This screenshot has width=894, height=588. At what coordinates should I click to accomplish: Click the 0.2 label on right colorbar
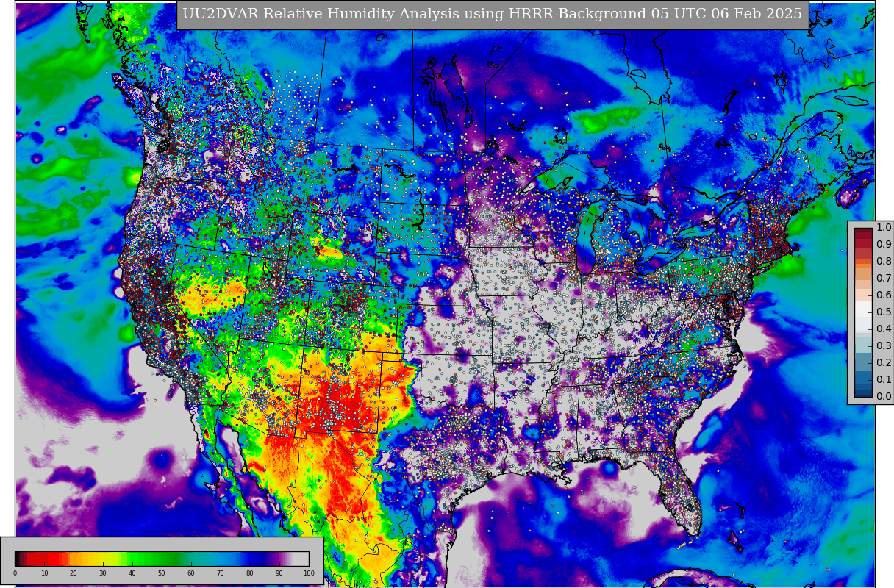[884, 362]
